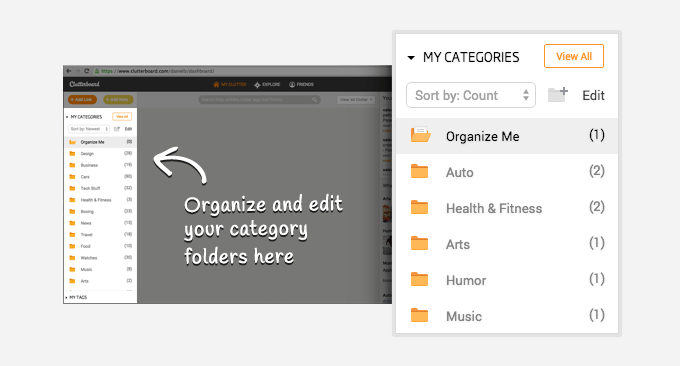The width and height of the screenshot is (680, 366).
Task: Click the Humor folder icon
Action: point(419,279)
